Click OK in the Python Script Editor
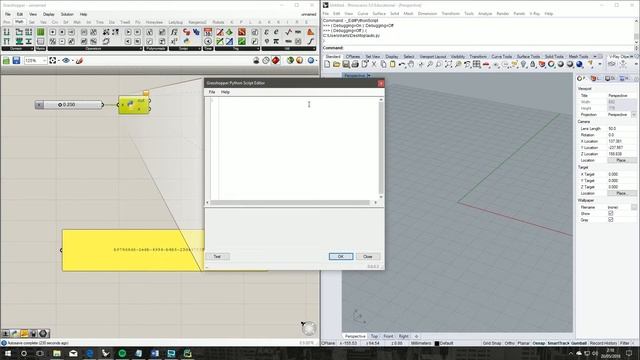The width and height of the screenshot is (640, 360). pyautogui.click(x=341, y=257)
